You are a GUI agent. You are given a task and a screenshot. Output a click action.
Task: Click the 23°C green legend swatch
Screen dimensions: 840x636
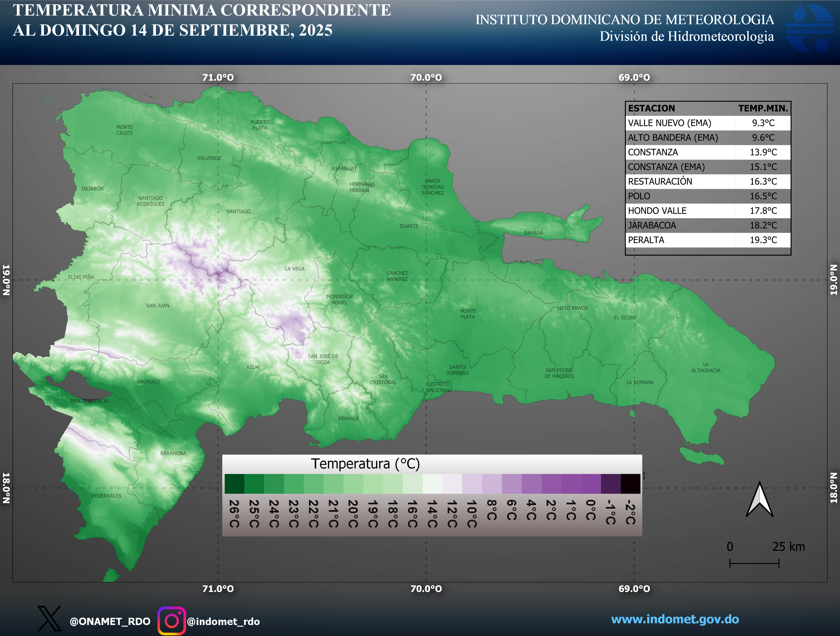click(294, 484)
